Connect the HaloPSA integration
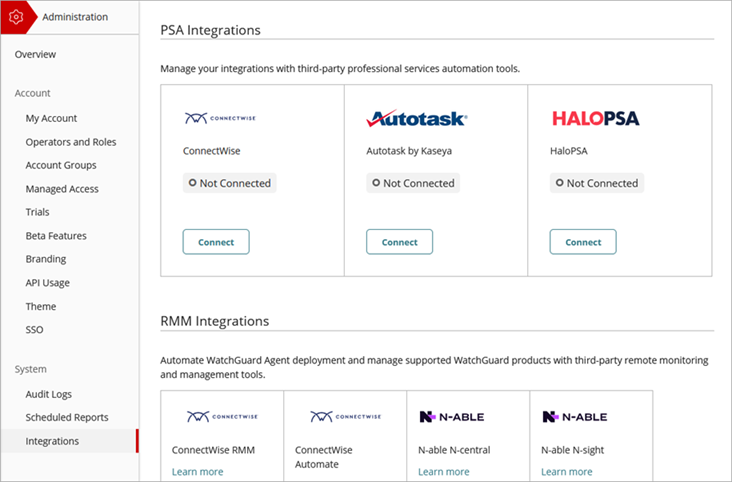This screenshot has width=732, height=482. (583, 242)
